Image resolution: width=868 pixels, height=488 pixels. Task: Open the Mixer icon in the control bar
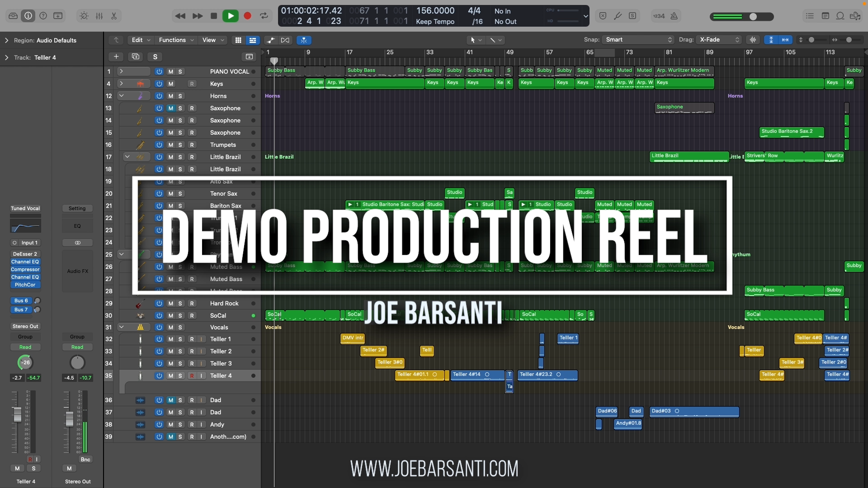click(x=99, y=16)
